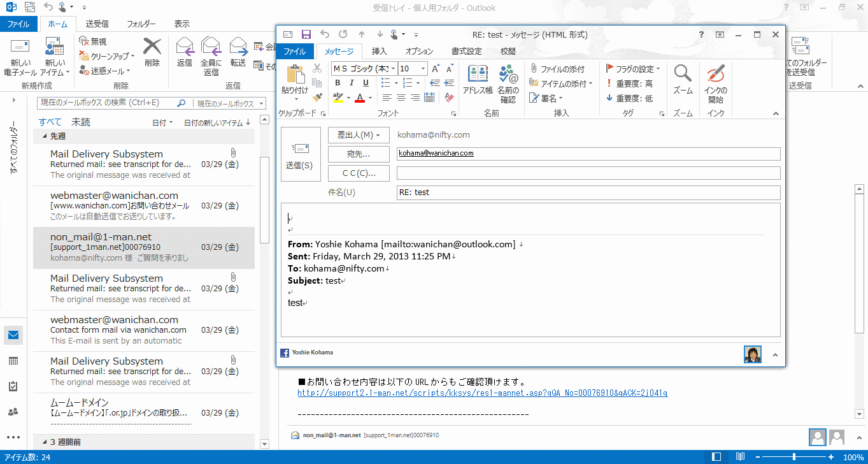Increase indent in the message ribbon
Image resolution: width=868 pixels, height=464 pixels.
point(449,83)
